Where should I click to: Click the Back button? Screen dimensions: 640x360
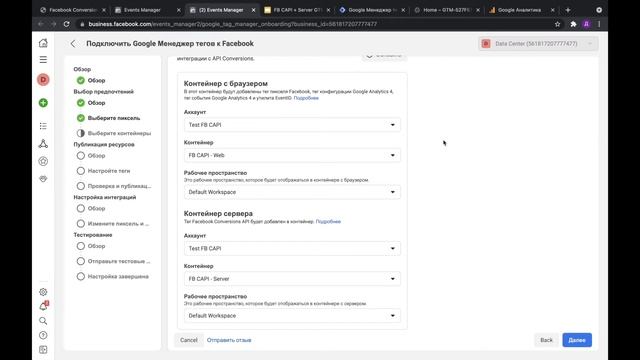pos(546,340)
